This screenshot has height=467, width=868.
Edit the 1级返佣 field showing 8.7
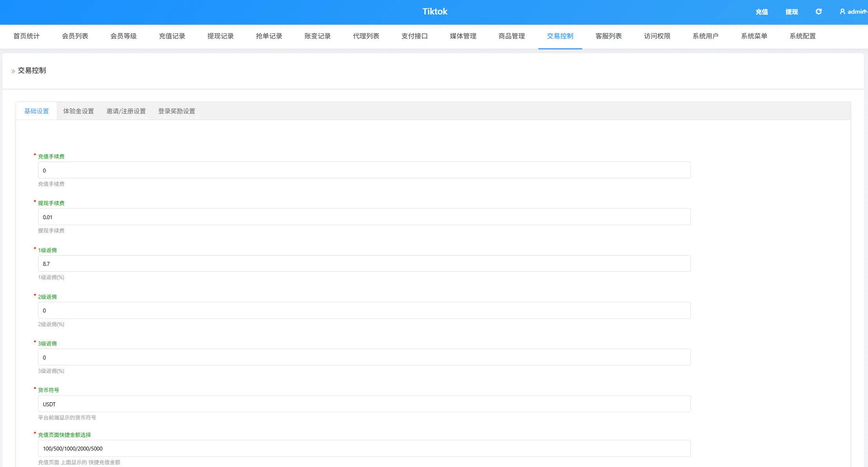pos(364,263)
